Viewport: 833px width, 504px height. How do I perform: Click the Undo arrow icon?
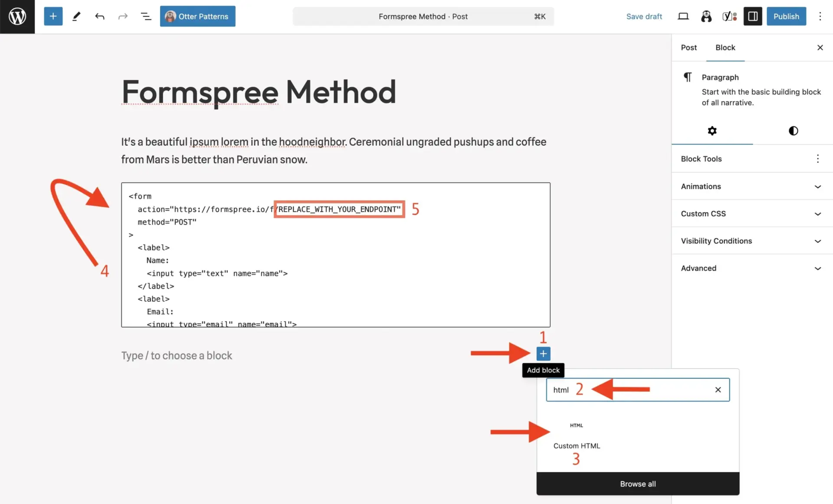(x=99, y=16)
